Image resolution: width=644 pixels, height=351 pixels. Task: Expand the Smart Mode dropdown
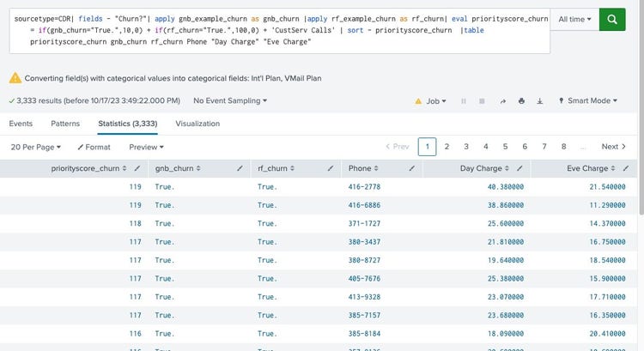[592, 101]
